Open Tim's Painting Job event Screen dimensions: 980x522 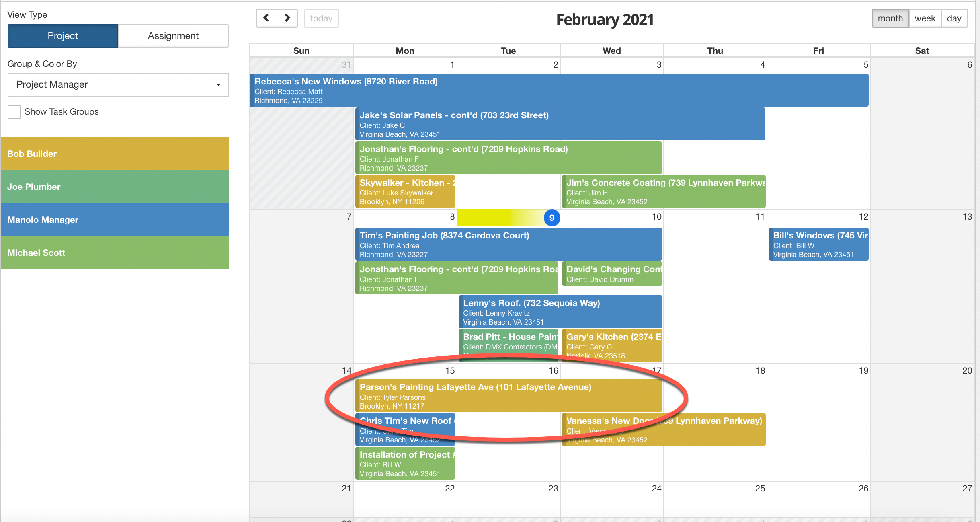(508, 244)
